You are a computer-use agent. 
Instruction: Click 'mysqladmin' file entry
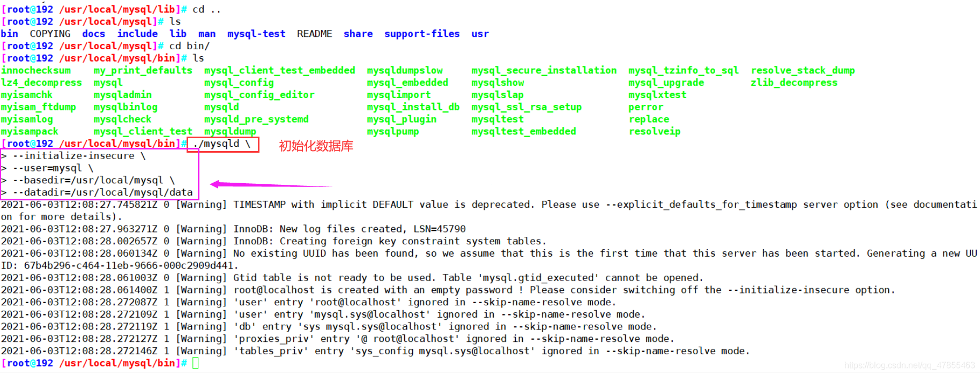pos(123,95)
